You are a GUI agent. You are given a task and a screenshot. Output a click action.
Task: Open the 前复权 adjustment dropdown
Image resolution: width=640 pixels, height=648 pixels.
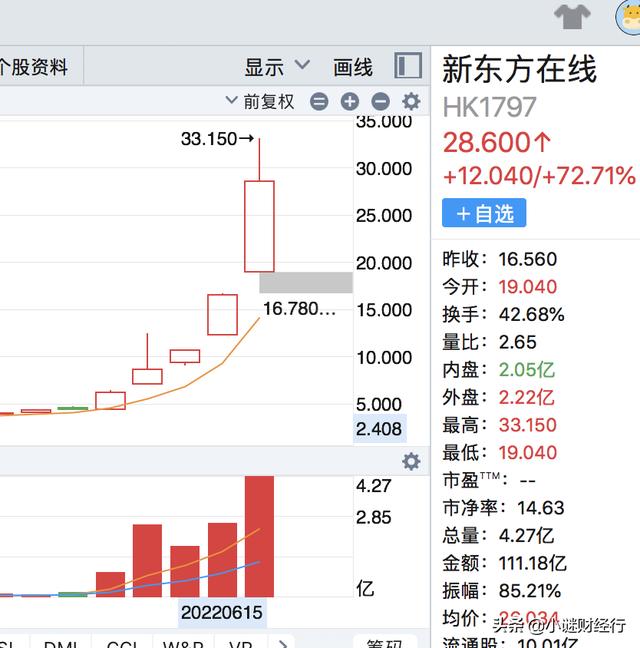(x=260, y=102)
